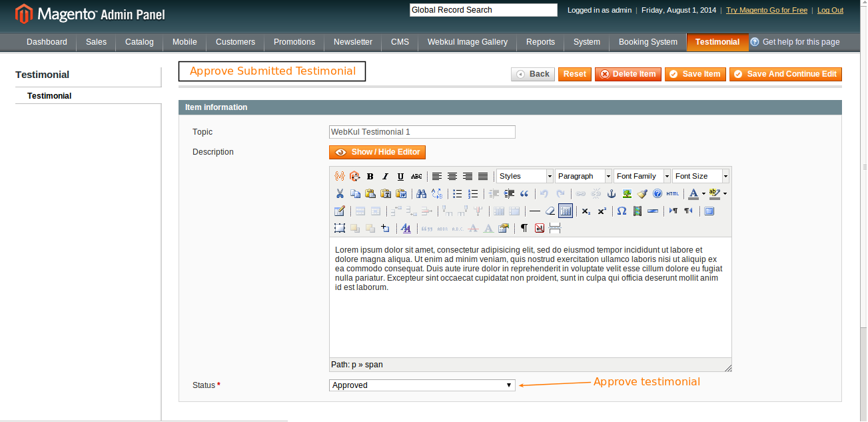Viewport: 868px width, 422px height.
Task: Toggle editor fullscreen mode icon
Action: tap(709, 211)
